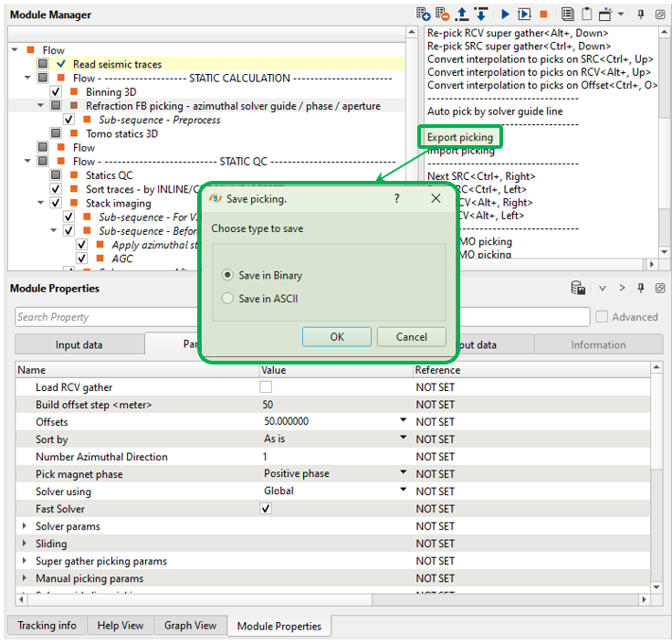Click Cancel in the Save picking dialog
Viewport: 672px width, 644px height.
coord(411,337)
